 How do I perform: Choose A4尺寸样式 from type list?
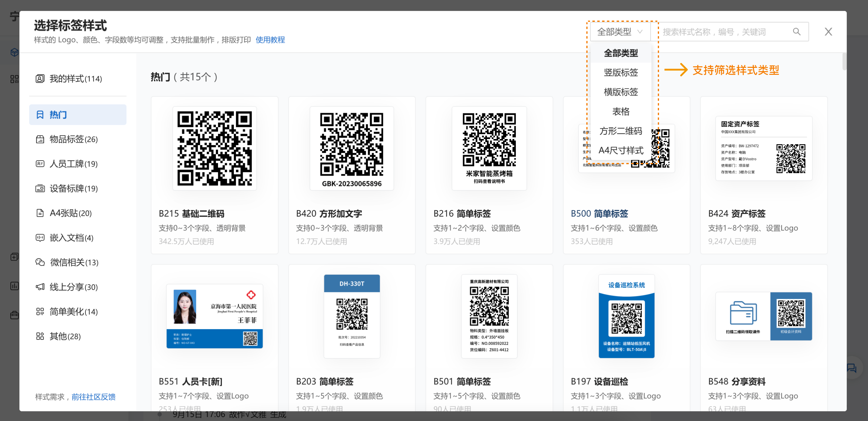pos(621,151)
